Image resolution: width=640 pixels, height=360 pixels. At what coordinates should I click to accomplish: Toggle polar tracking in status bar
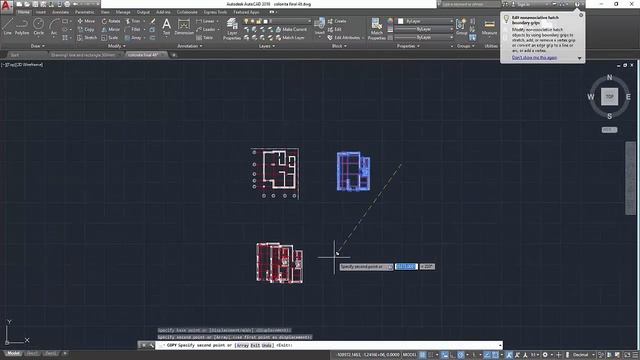(461, 355)
